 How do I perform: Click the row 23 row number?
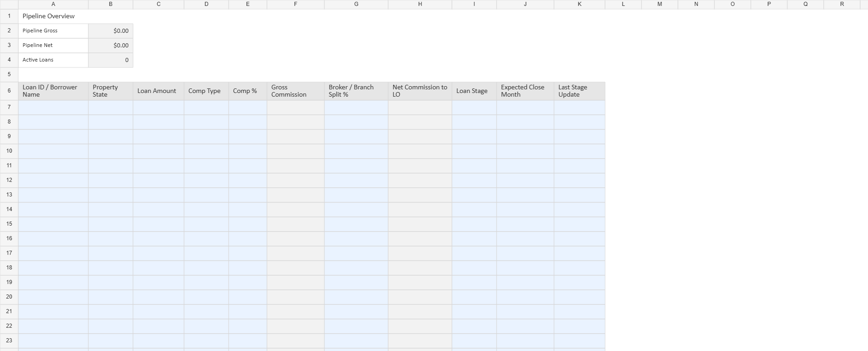point(9,341)
